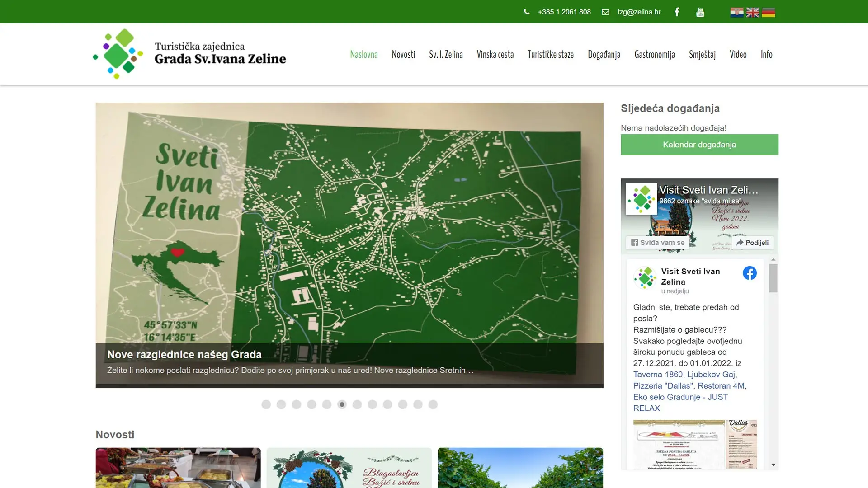868x488 pixels.
Task: Select the tenth slider dot
Action: coord(403,404)
